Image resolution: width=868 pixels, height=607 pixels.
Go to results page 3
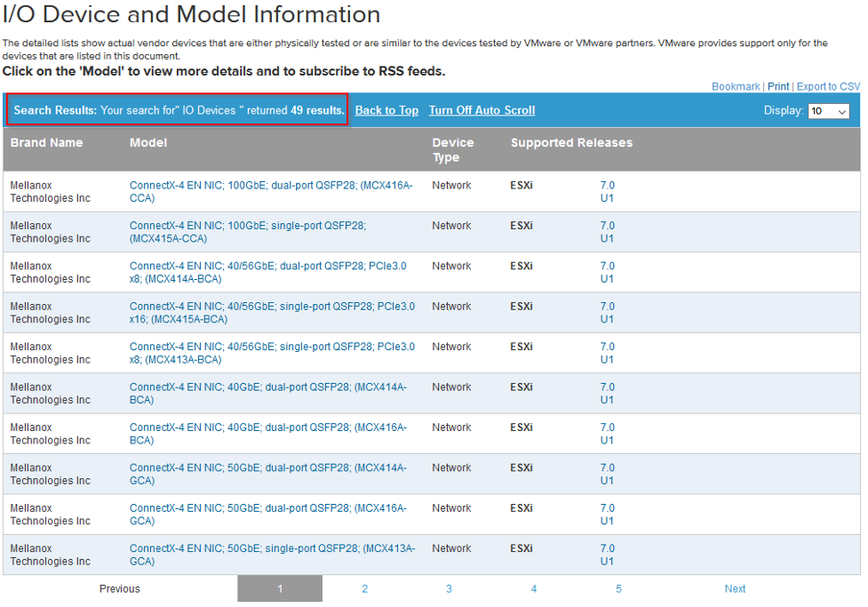click(449, 588)
